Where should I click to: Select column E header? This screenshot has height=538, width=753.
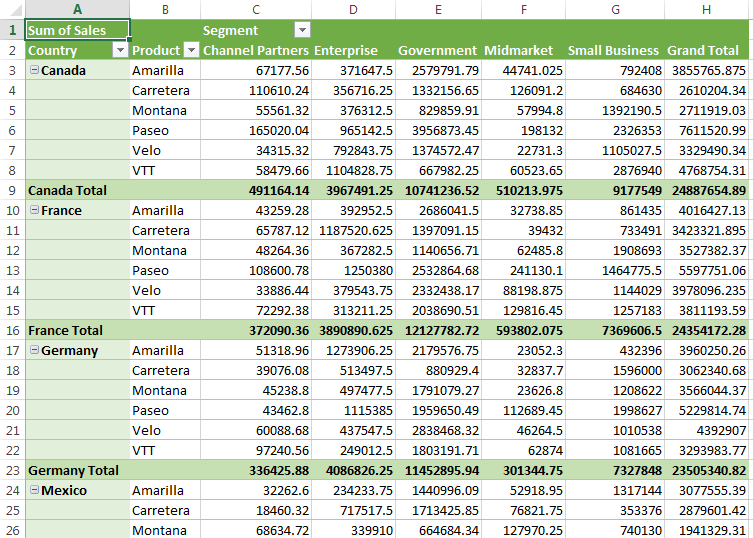coord(438,10)
